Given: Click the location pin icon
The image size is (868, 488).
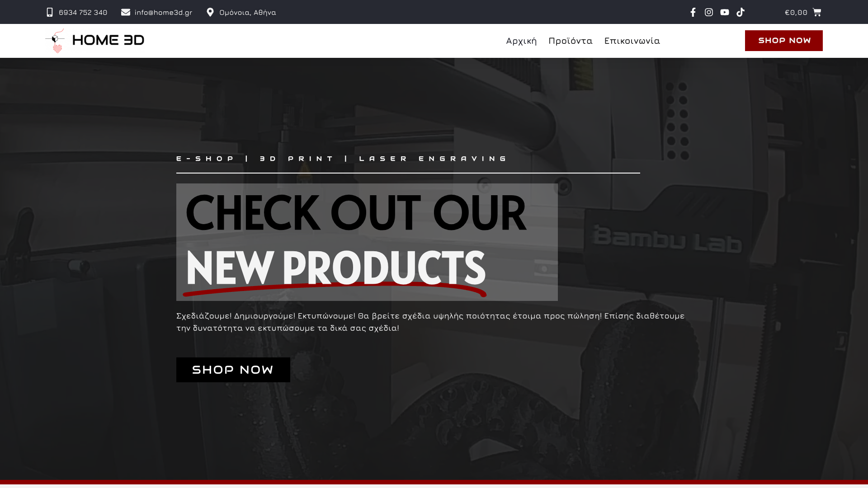Looking at the screenshot, I should point(210,12).
